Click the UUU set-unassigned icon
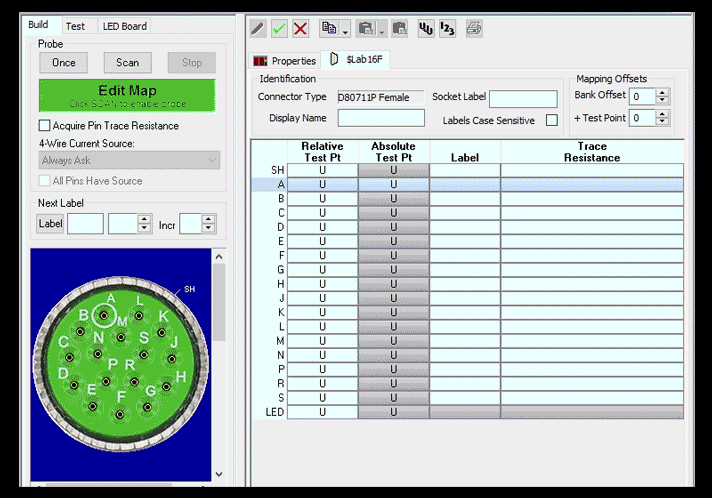The image size is (712, 498). pyautogui.click(x=426, y=29)
